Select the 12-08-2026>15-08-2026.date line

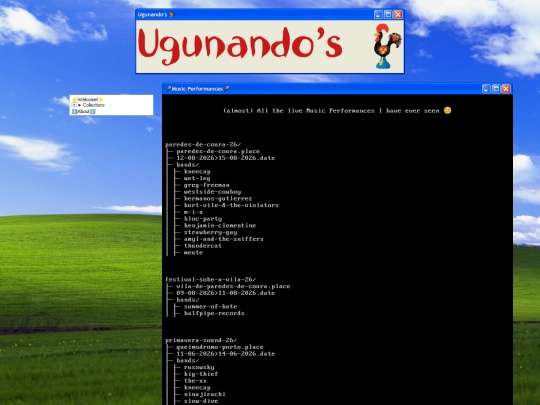click(226, 158)
